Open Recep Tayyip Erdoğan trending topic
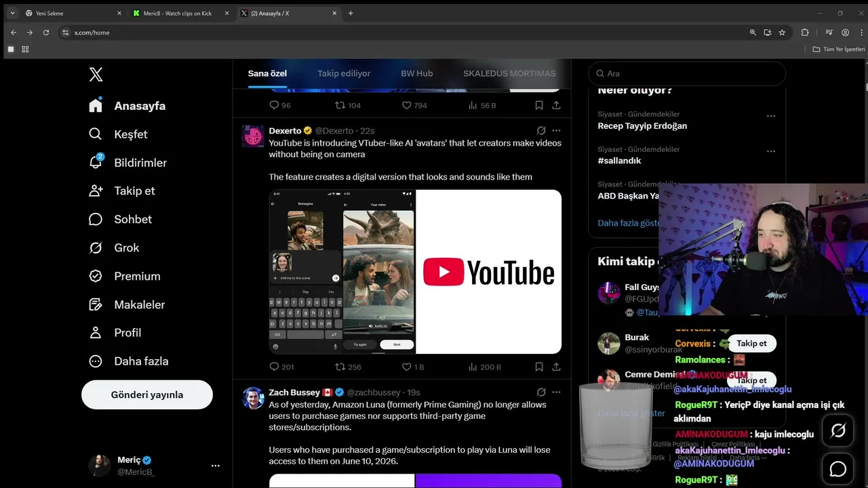Image resolution: width=868 pixels, height=488 pixels. (x=642, y=126)
